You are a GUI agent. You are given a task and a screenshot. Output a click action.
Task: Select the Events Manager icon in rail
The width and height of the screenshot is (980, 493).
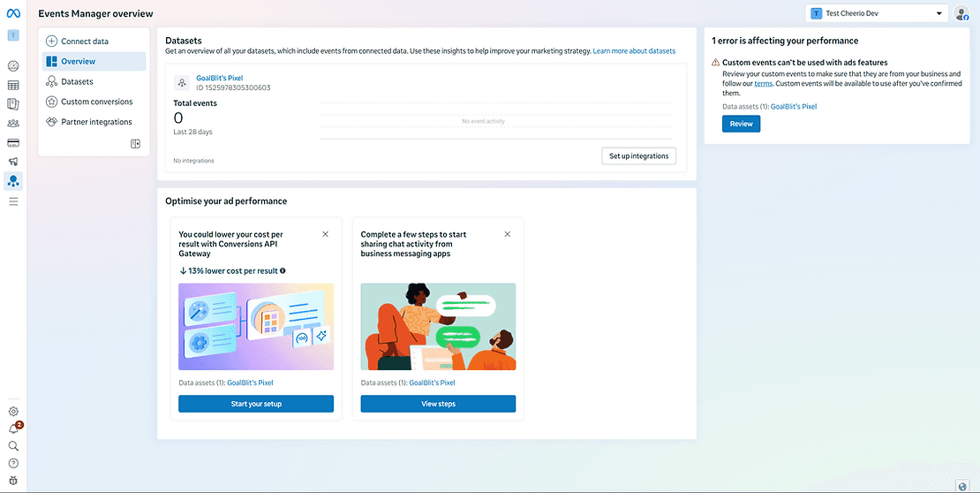(x=13, y=181)
